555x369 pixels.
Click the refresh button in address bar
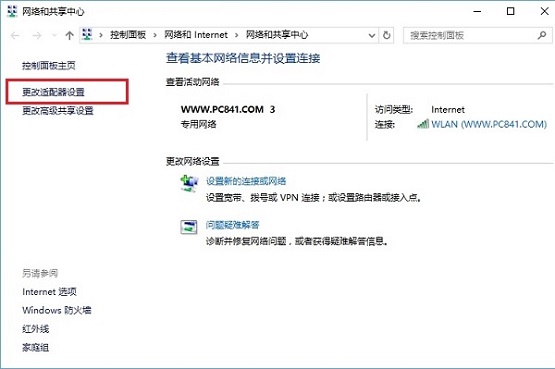pos(387,35)
